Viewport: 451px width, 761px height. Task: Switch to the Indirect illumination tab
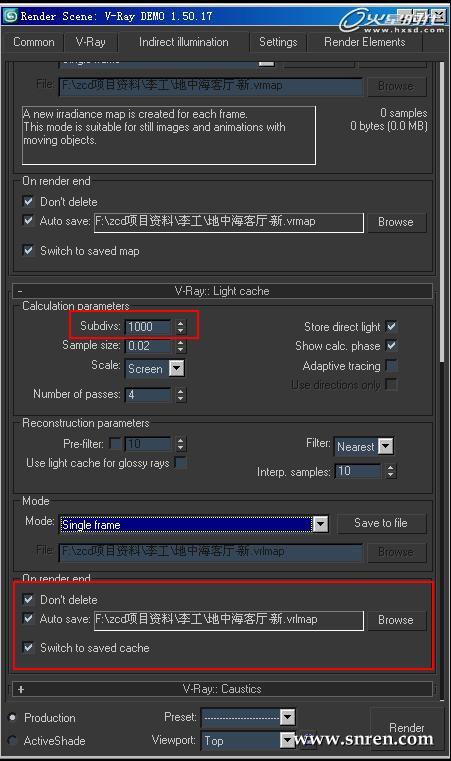tap(184, 42)
